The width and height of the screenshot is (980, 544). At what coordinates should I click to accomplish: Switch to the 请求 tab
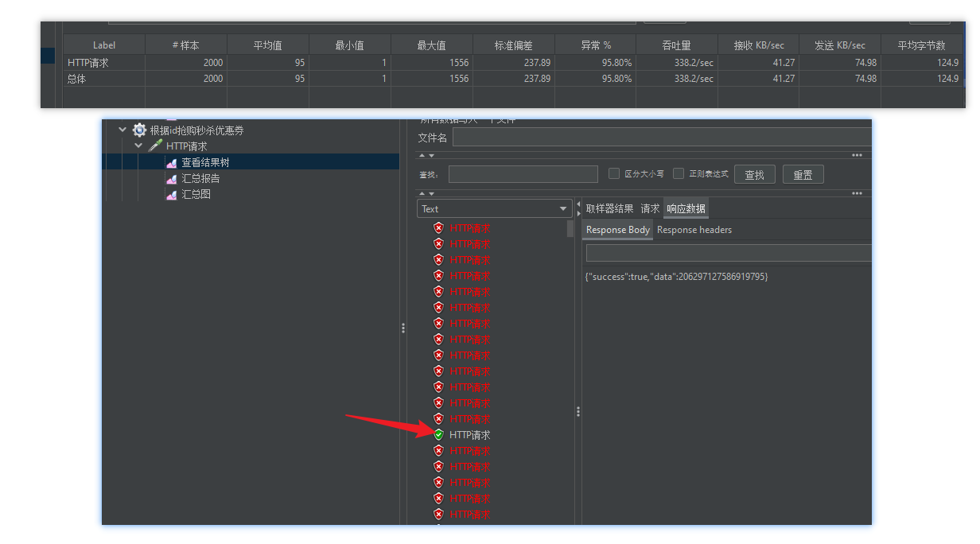[651, 208]
